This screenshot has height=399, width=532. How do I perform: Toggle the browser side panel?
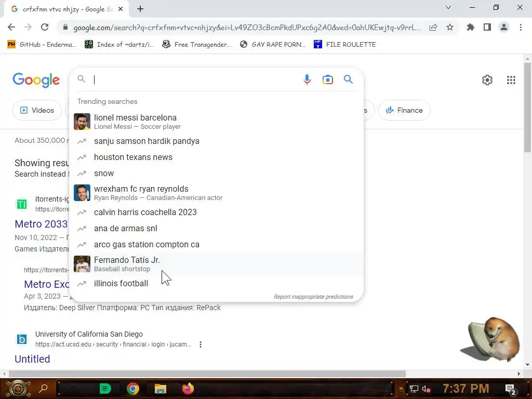(487, 27)
